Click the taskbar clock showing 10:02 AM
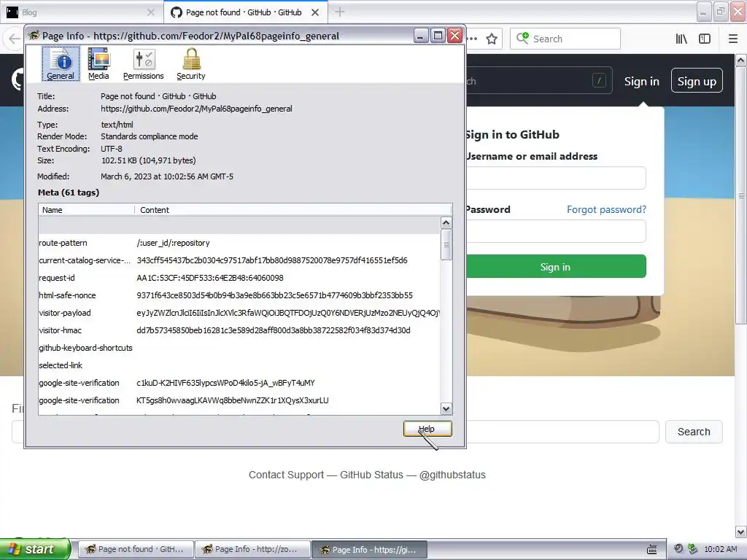The image size is (747, 560). tap(720, 549)
